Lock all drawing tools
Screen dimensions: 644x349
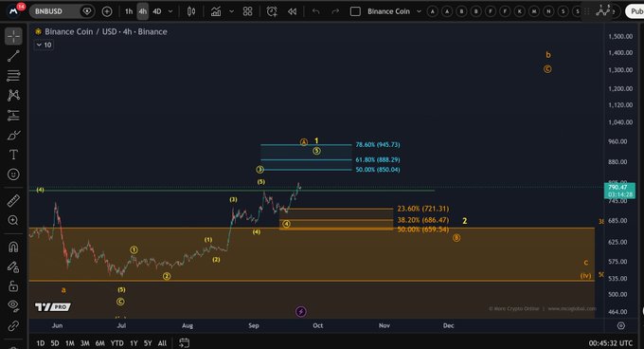[13, 286]
